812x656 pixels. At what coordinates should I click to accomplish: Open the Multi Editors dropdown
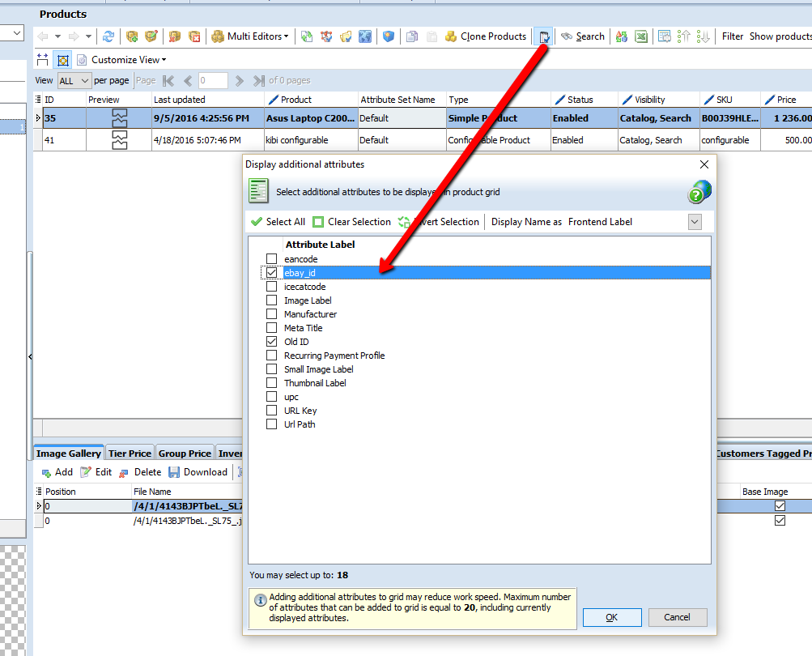click(249, 36)
